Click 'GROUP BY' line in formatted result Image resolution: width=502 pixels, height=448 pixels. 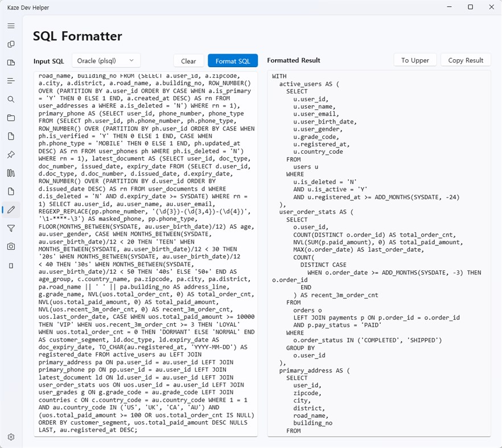click(301, 348)
